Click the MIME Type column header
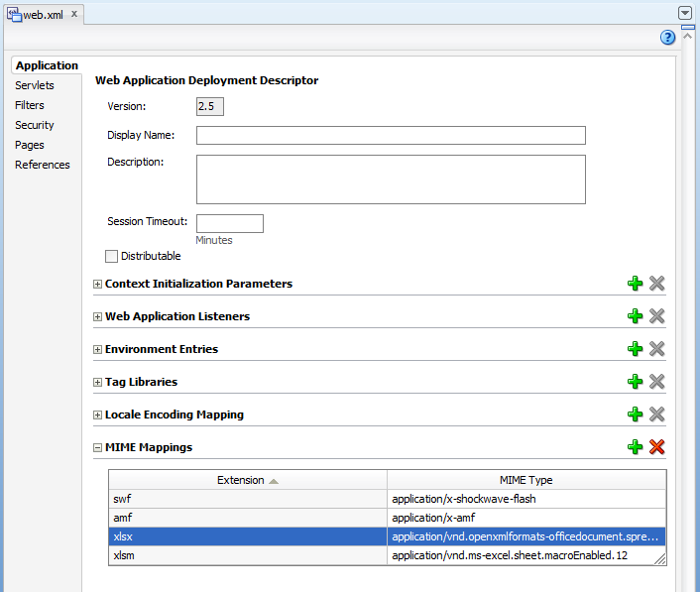Screen dimensions: 700x592 [525, 480]
